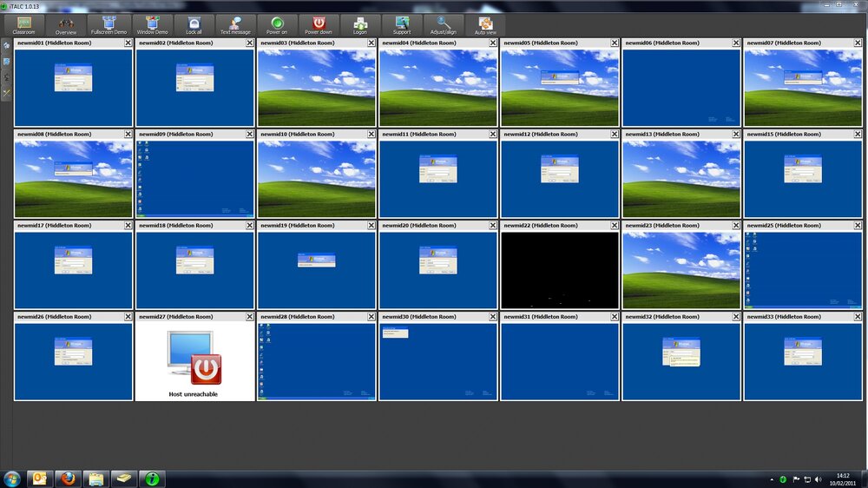Click title newmid11 (Middleton Room)
Viewport: 868px width, 488px height.
[418, 134]
